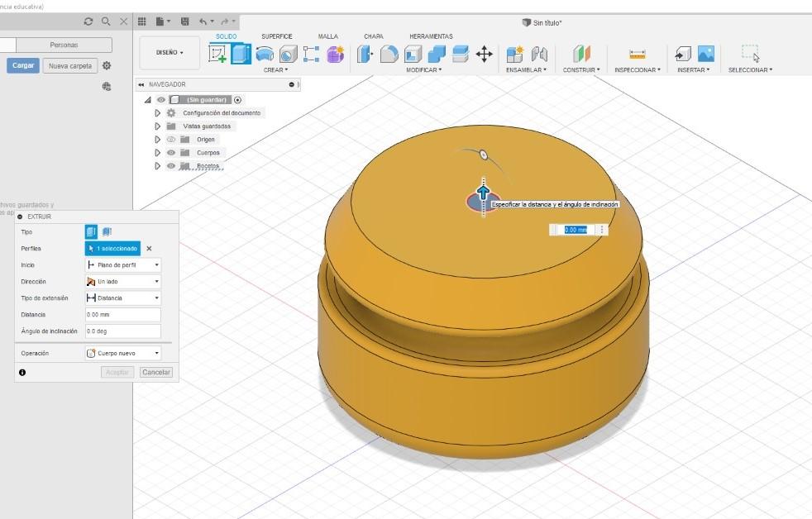Open the Inicio dropdown
The image size is (812, 519).
pyautogui.click(x=123, y=265)
